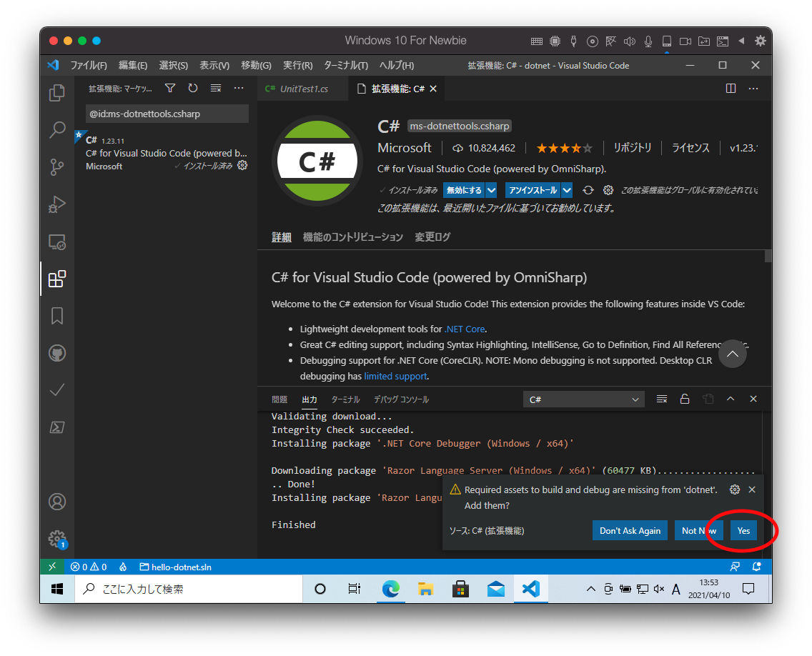Viewport: 812px width, 656px height.
Task: Open Microsoft Edge from the taskbar
Action: coord(391,590)
